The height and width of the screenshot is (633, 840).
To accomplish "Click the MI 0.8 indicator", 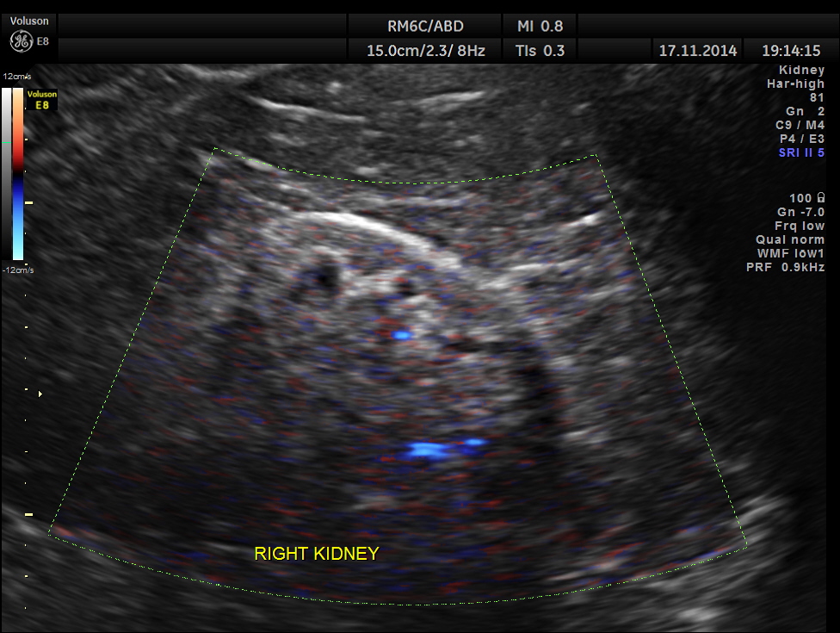I will 540,26.
